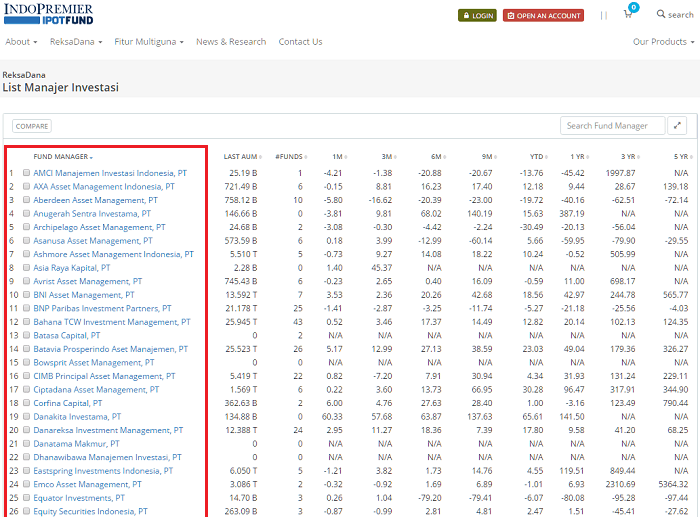This screenshot has width=700, height=517.
Task: Click the Search Fund Manager input field
Action: click(x=612, y=126)
